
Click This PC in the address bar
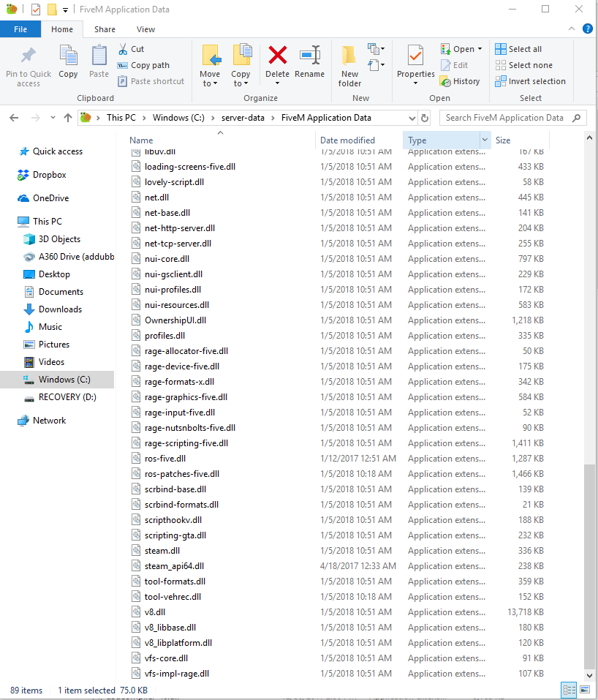click(x=121, y=118)
